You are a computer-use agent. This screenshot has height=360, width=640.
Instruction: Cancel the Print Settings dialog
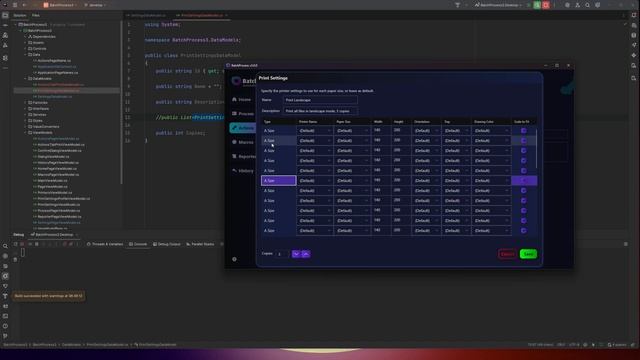(507, 254)
